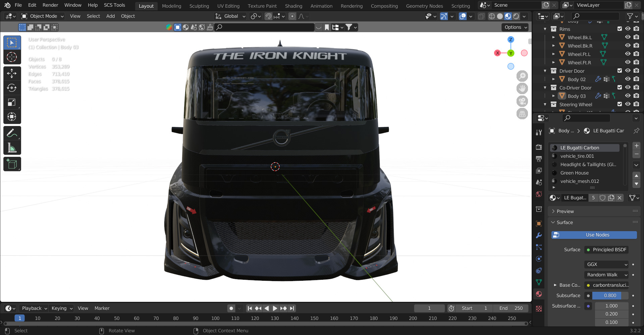Open the Tool properties tab
The image size is (644, 335).
coord(539,132)
